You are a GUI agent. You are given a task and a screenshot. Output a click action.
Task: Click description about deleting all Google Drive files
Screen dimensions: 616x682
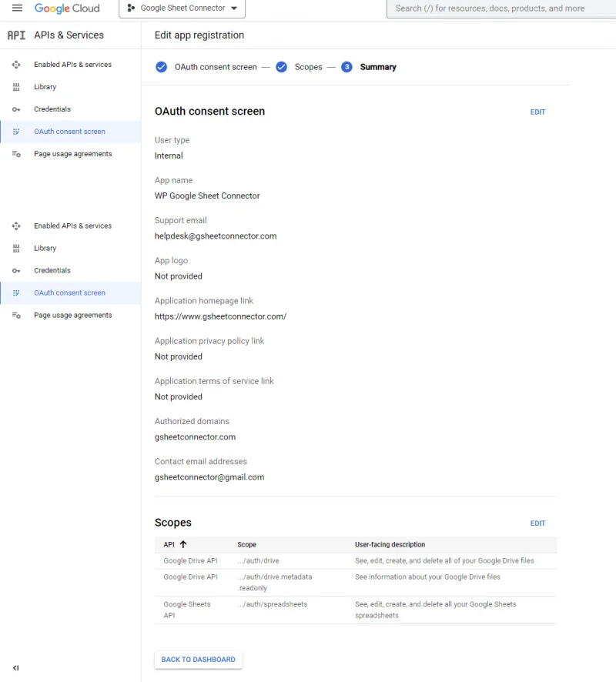tap(444, 560)
